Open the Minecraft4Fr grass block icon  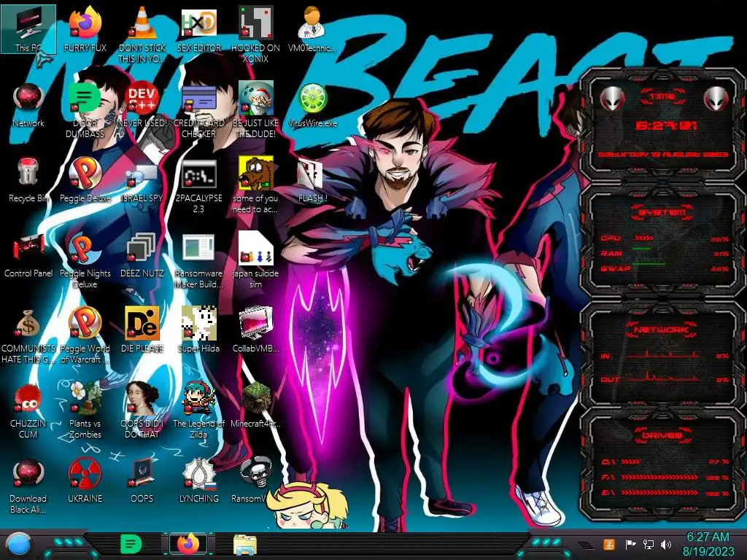256,405
